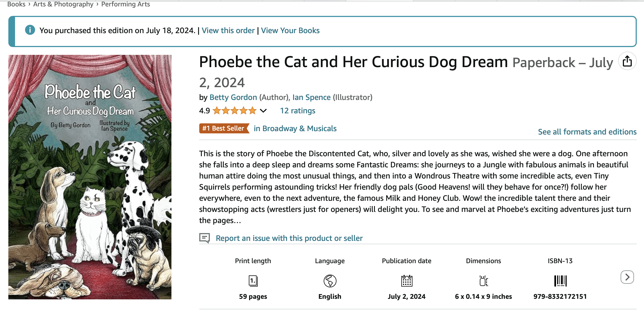Open the Performing Arts breadcrumb category
Viewport: 644px width, 313px height.
tap(125, 4)
